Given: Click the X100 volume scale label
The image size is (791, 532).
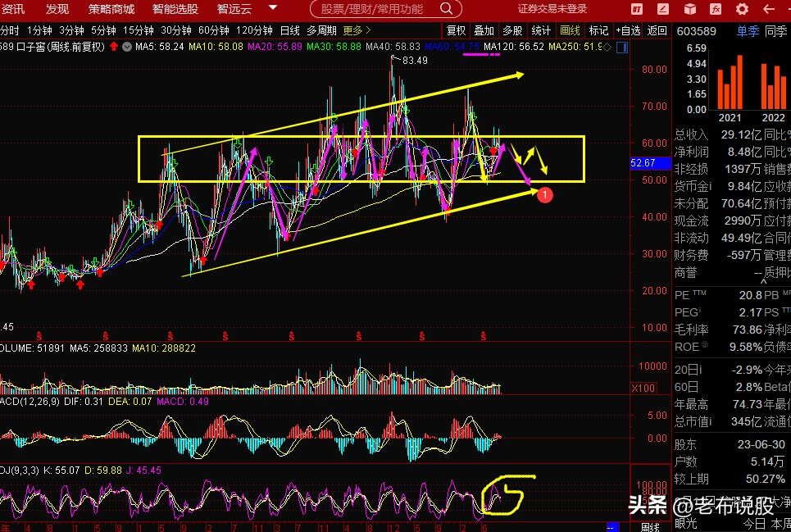Looking at the screenshot, I should pos(643,389).
